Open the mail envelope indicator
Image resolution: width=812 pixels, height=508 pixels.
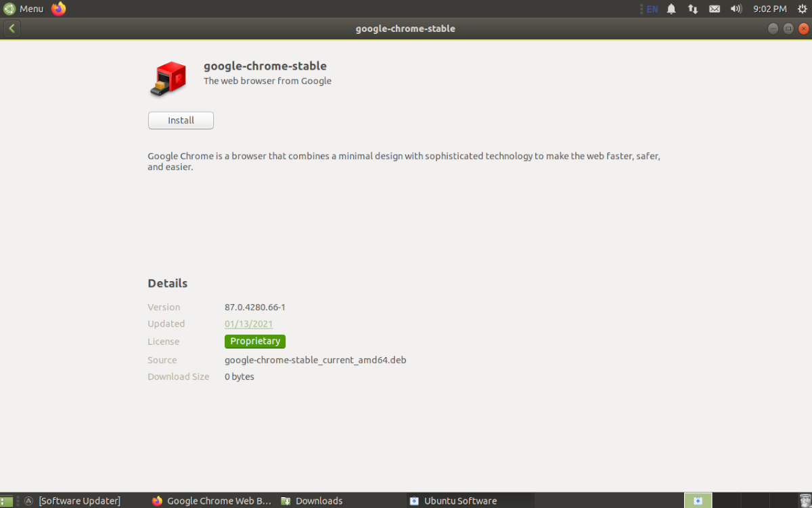pyautogui.click(x=714, y=9)
